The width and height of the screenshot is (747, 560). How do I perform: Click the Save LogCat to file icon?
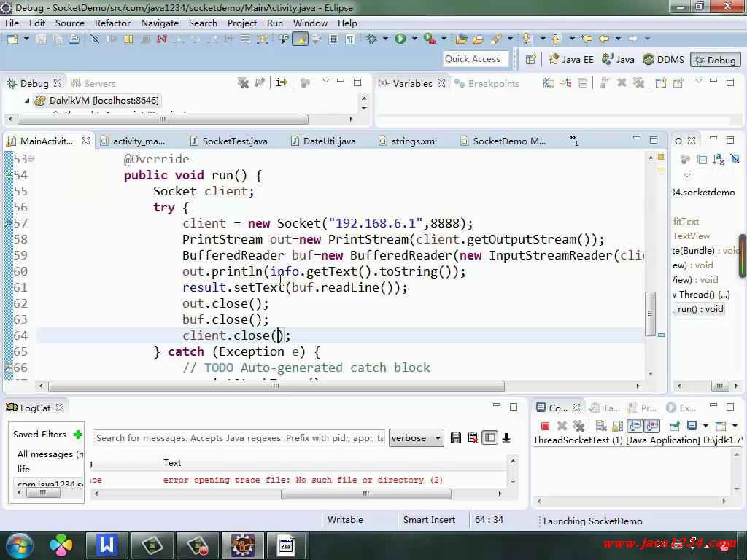coord(456,438)
